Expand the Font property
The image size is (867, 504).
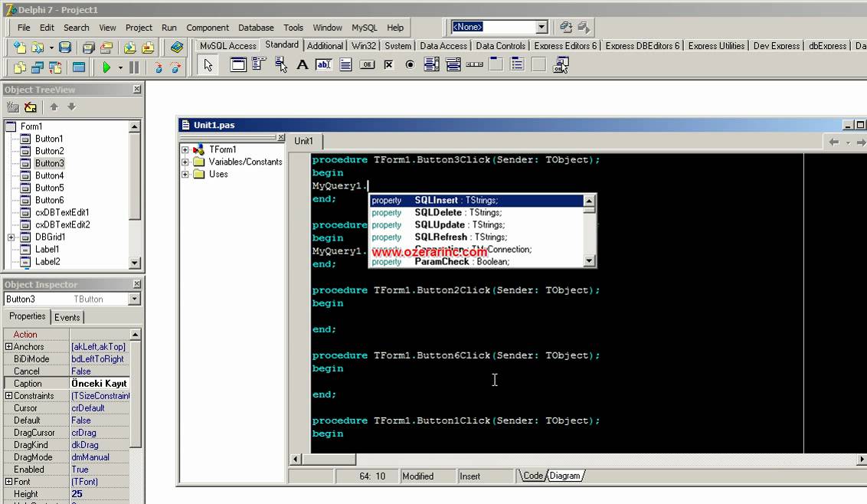pyautogui.click(x=8, y=482)
